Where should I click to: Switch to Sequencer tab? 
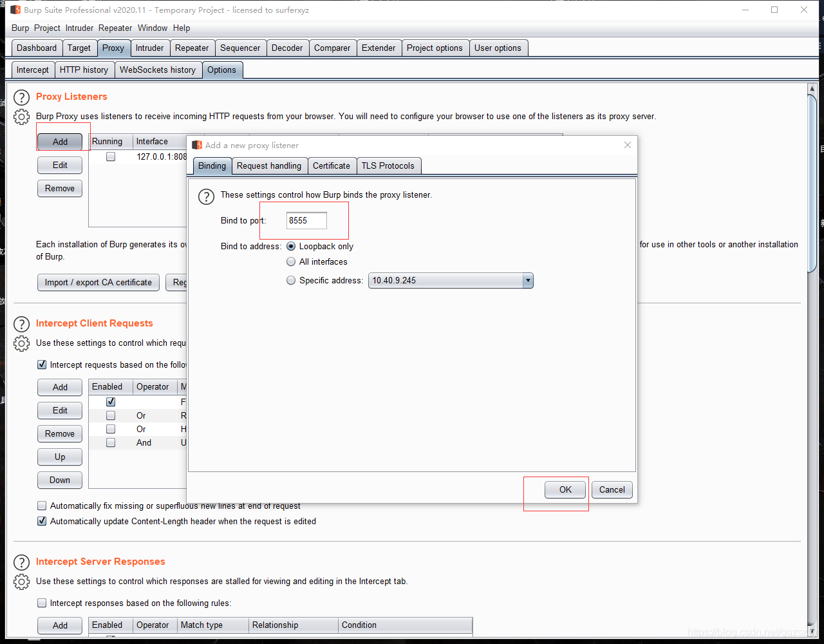pyautogui.click(x=240, y=48)
